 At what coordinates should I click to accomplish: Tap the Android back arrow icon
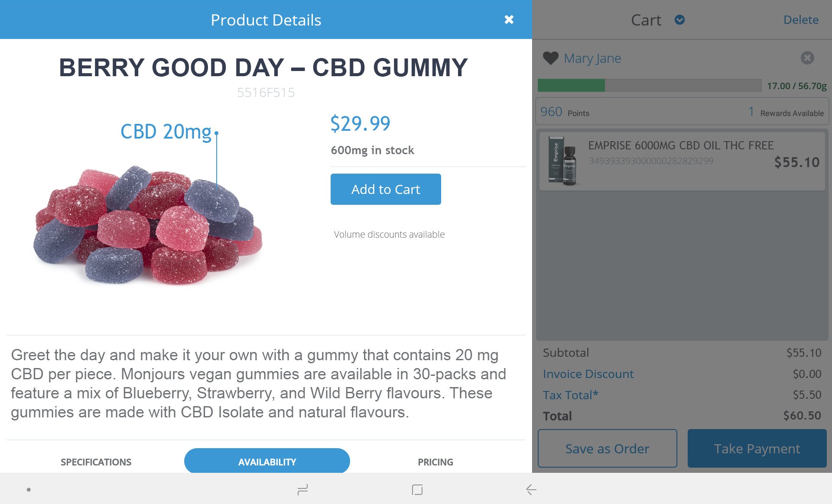click(x=531, y=490)
